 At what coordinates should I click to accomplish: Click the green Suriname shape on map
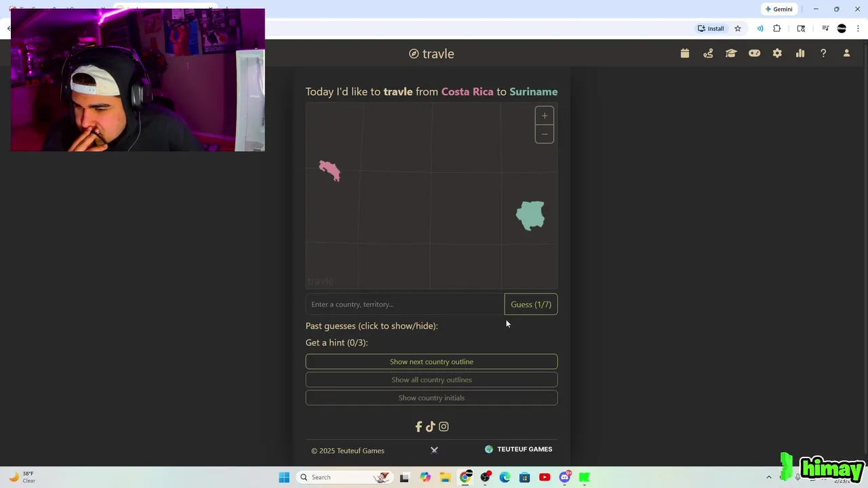click(x=530, y=216)
